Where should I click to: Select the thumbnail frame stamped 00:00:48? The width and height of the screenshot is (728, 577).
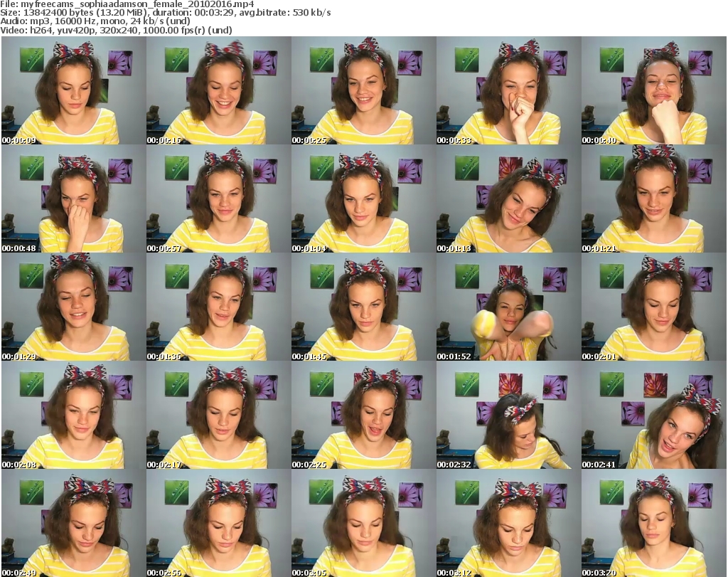(74, 198)
